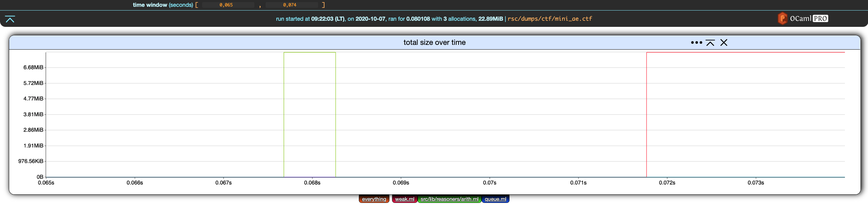Click the OCamlPro logo
The width and height of the screenshot is (868, 209).
pos(803,18)
